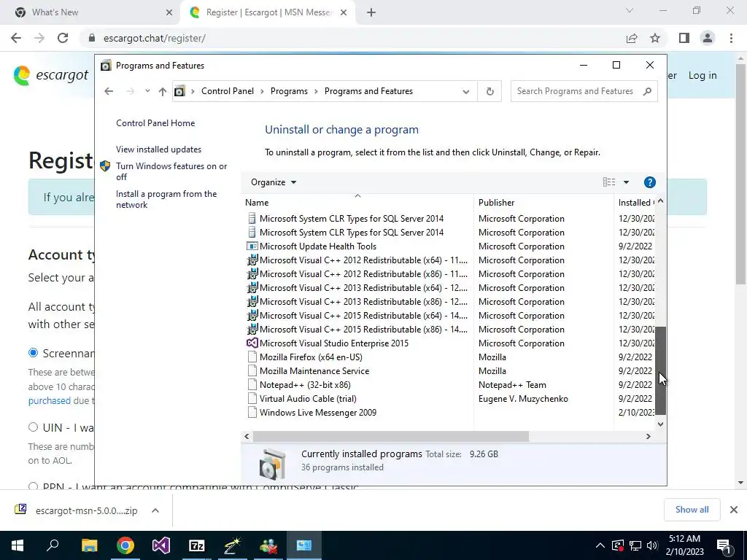Sort by the Publisher column header
The width and height of the screenshot is (747, 560).
[x=543, y=203]
